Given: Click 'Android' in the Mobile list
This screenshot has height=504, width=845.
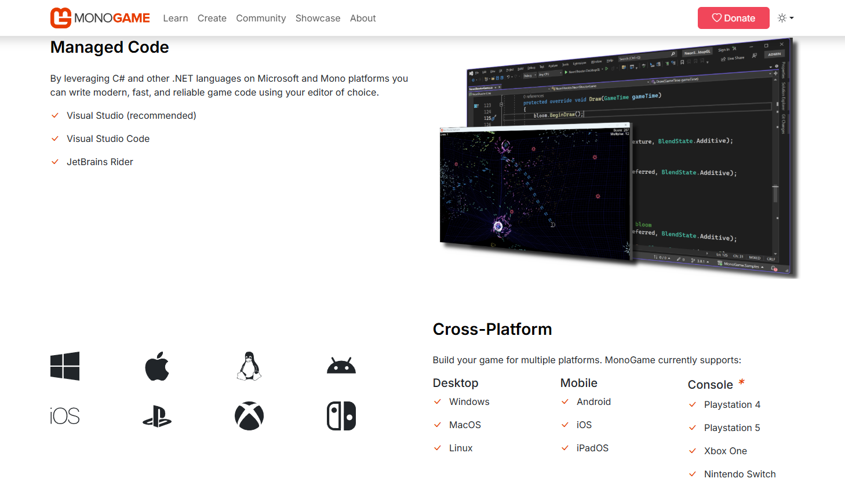Looking at the screenshot, I should pos(594,402).
